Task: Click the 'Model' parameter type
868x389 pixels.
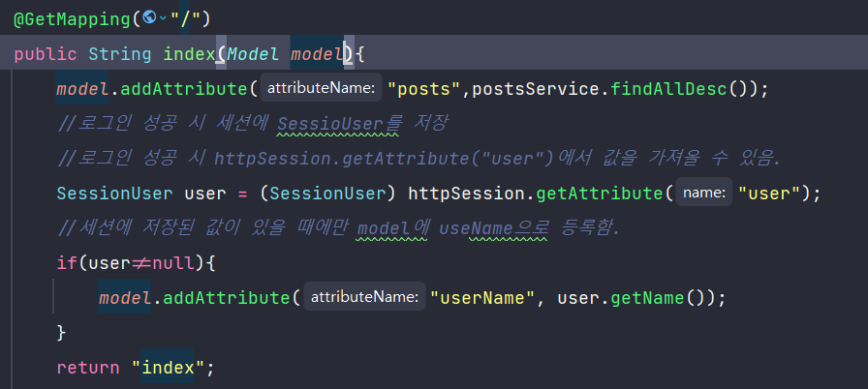Action: click(253, 54)
